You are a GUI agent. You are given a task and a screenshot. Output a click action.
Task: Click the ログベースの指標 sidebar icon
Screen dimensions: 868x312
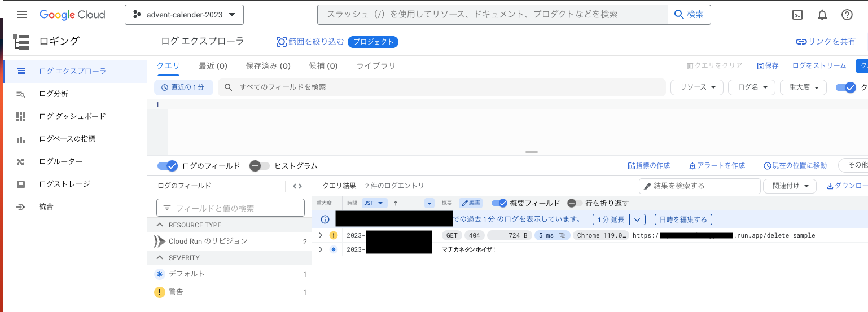point(21,139)
